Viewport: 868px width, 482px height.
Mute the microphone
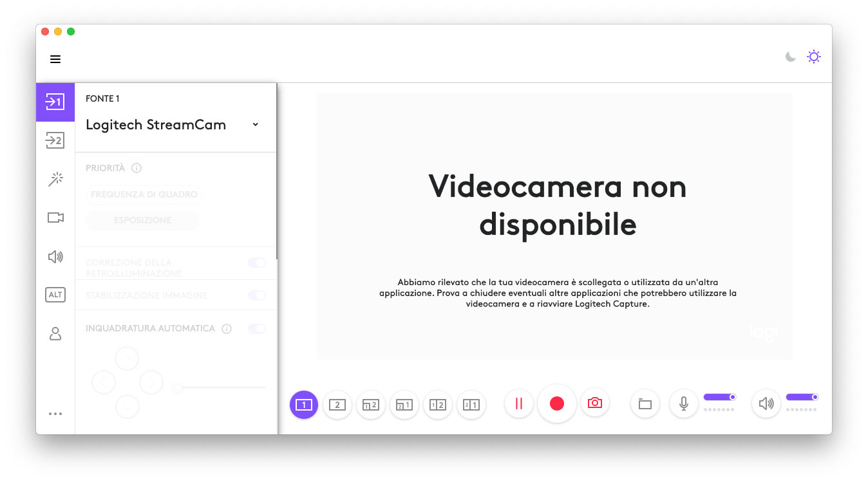(684, 404)
